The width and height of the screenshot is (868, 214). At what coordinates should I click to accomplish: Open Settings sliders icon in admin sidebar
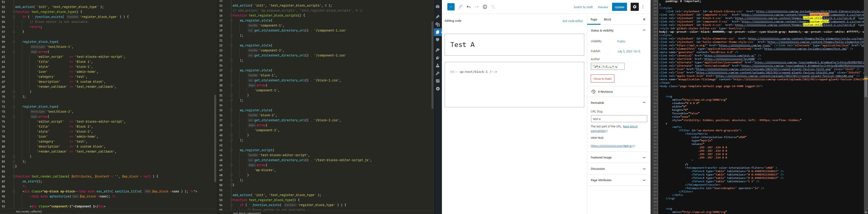[x=438, y=81]
